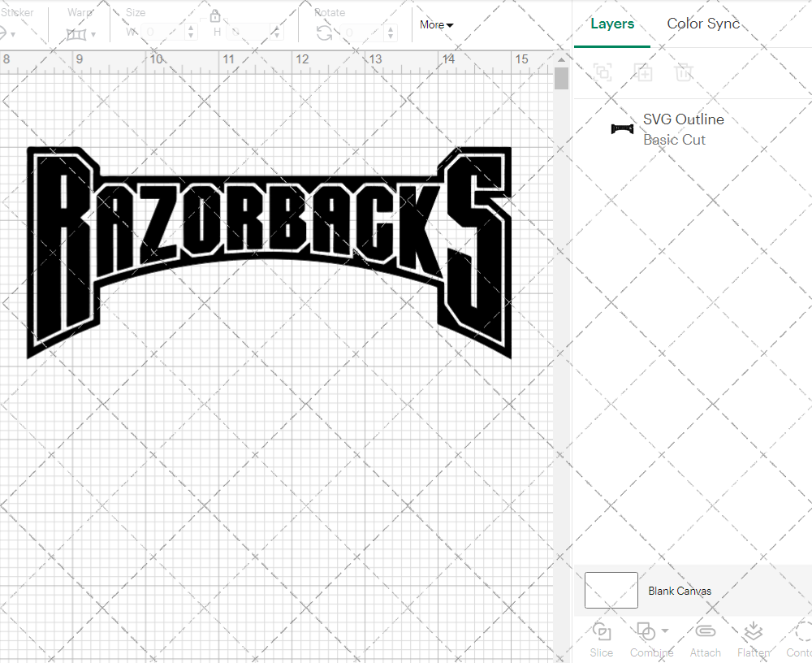This screenshot has width=812, height=663.
Task: Click the Group icon in the Layers panel
Action: (x=603, y=72)
